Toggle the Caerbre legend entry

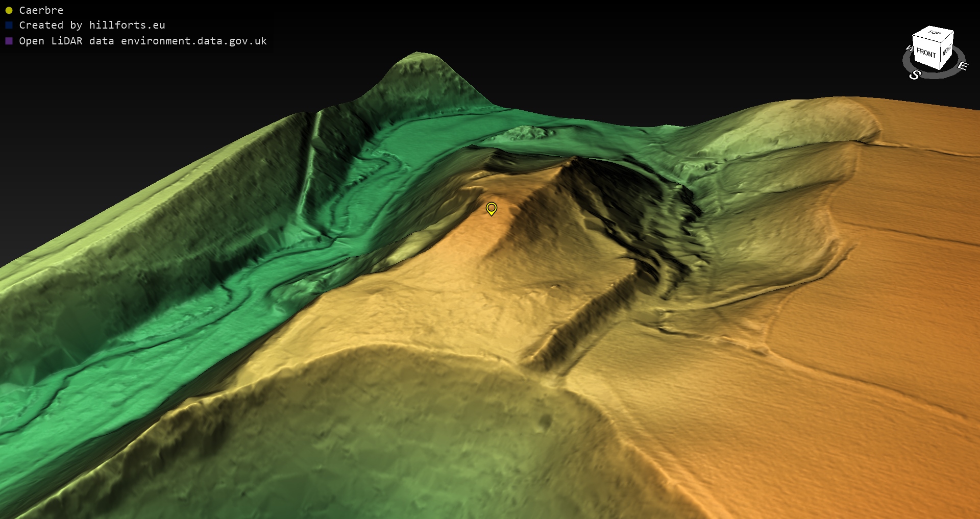(41, 10)
